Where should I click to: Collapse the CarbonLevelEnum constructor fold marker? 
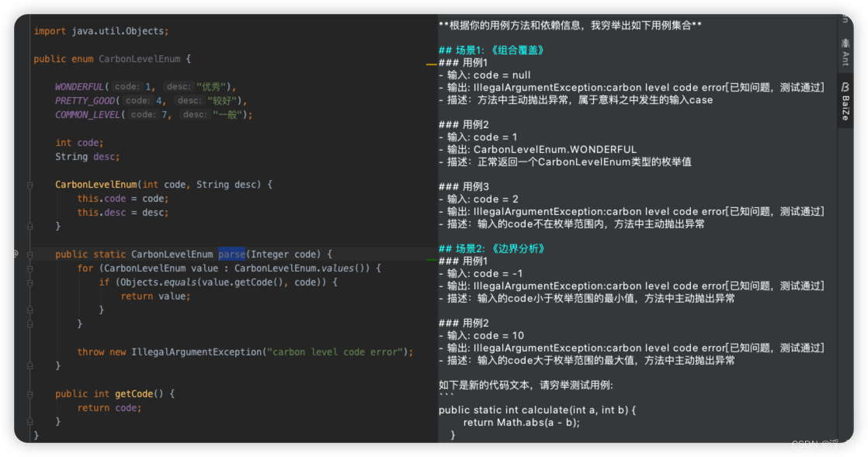coord(30,185)
